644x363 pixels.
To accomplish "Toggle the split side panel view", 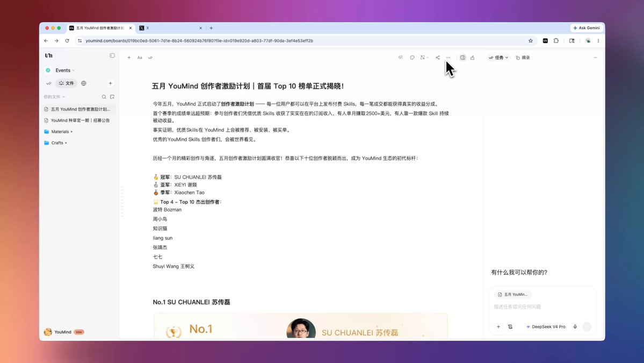I will click(463, 58).
